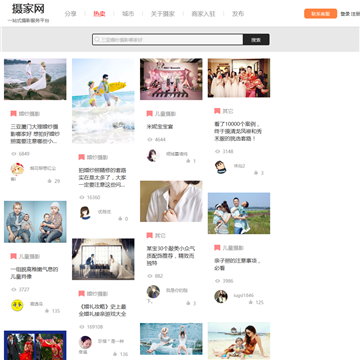Open author avatar on the 6849-views card
This screenshot has height=360, width=360.
(x=17, y=169)
